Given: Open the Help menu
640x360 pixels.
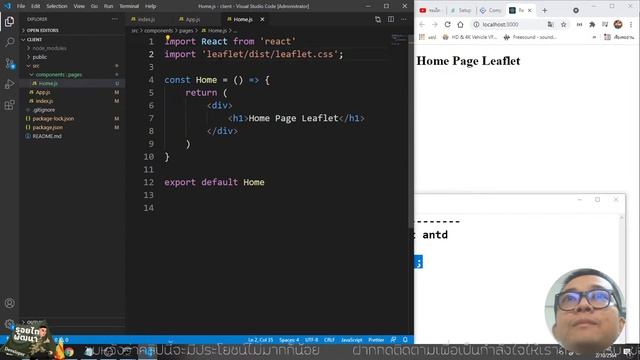Looking at the screenshot, I should click(151, 6).
